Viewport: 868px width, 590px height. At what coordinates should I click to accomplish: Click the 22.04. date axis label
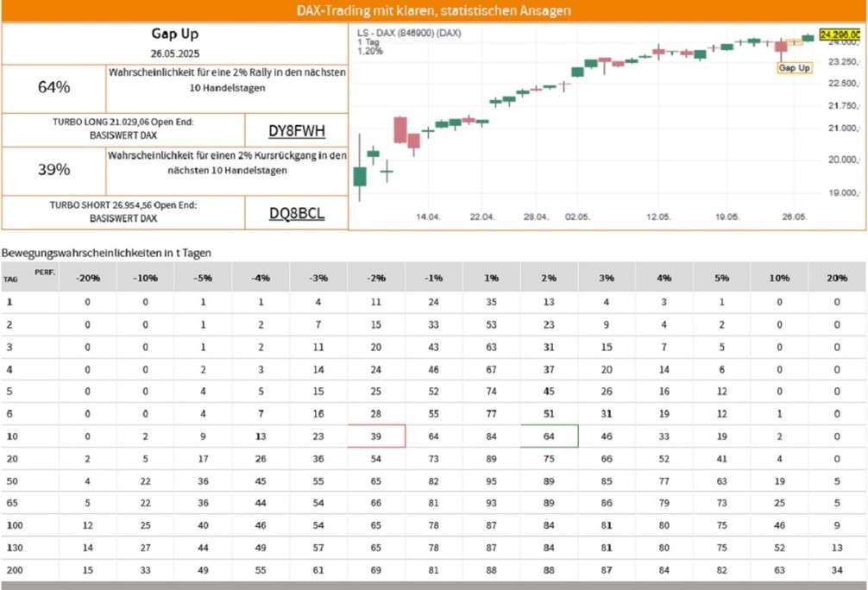click(x=482, y=217)
